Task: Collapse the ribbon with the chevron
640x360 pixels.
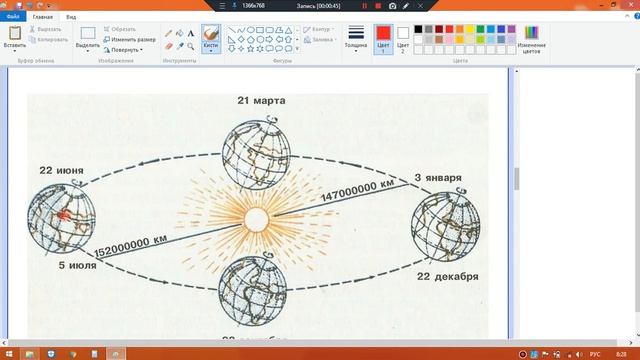Action: point(627,16)
